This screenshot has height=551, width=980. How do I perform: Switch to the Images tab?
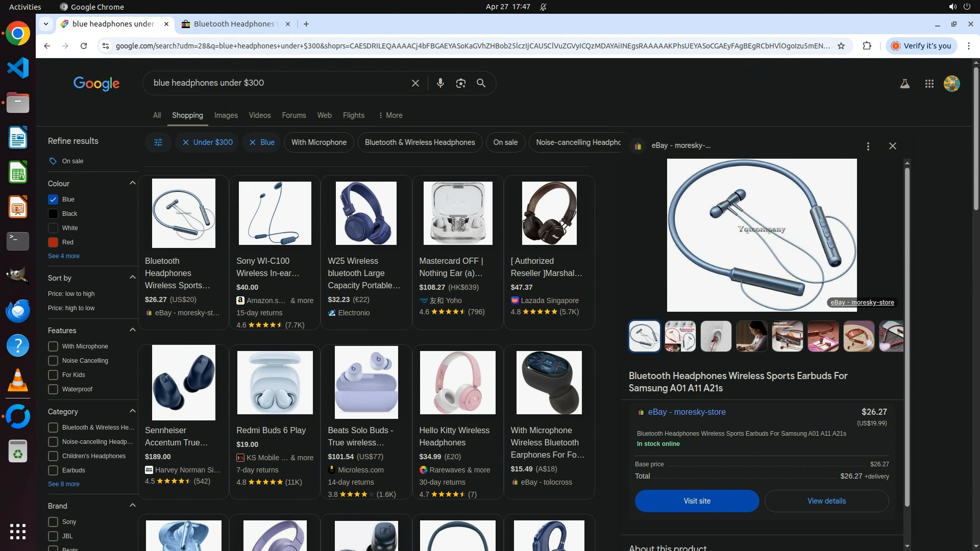click(226, 115)
